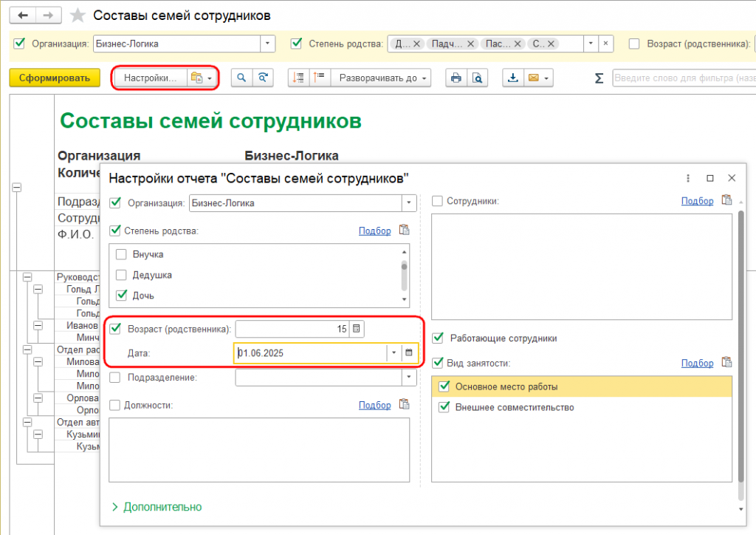Click the filter word search field
This screenshot has height=535, width=756.
(684, 78)
